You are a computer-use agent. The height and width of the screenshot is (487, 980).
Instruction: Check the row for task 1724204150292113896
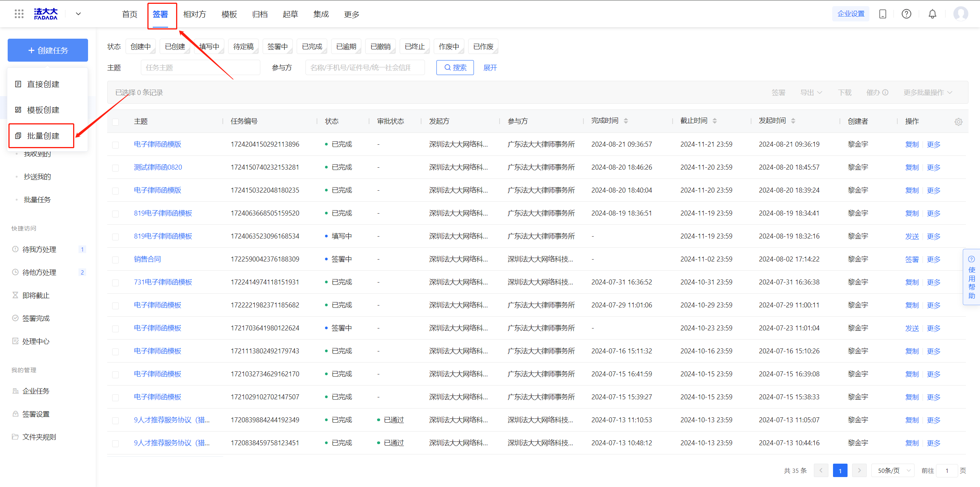115,145
